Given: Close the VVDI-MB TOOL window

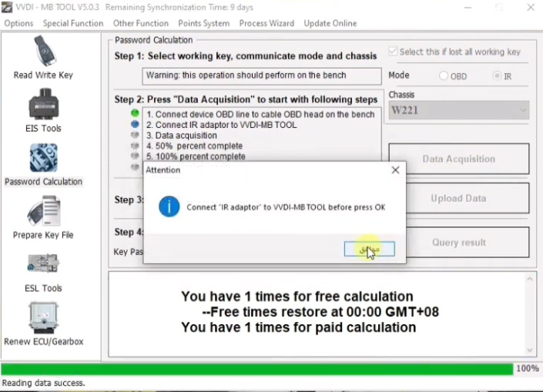Looking at the screenshot, I should (x=531, y=7).
